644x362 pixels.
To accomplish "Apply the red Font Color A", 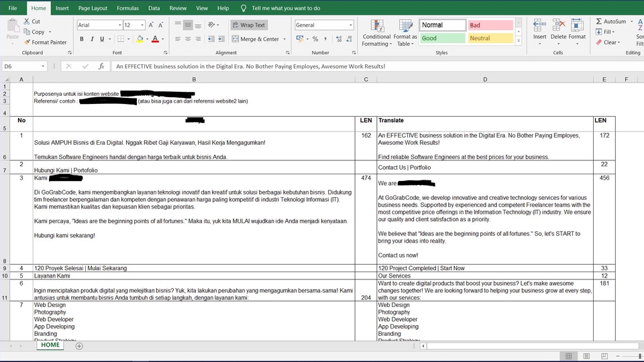I will 155,39.
